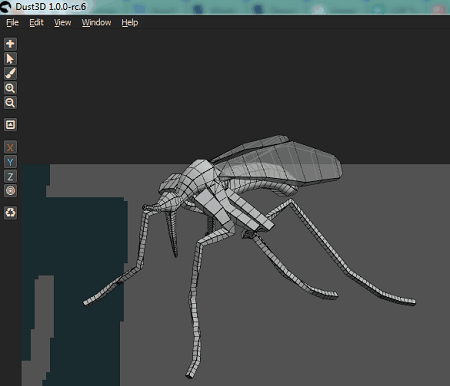Open the View menu

[x=62, y=23]
